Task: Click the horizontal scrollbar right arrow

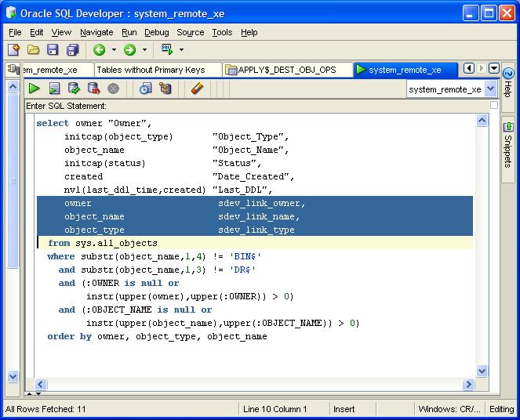Action: [468, 385]
